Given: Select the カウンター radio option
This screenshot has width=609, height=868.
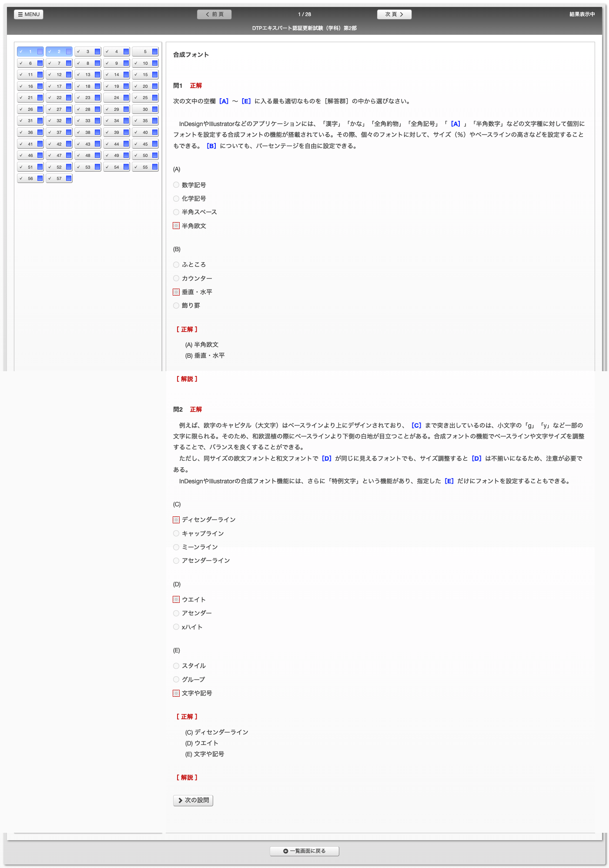Looking at the screenshot, I should (176, 279).
